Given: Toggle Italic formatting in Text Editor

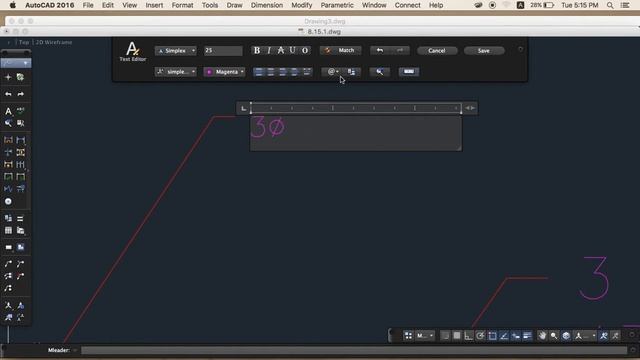Looking at the screenshot, I should (269, 51).
